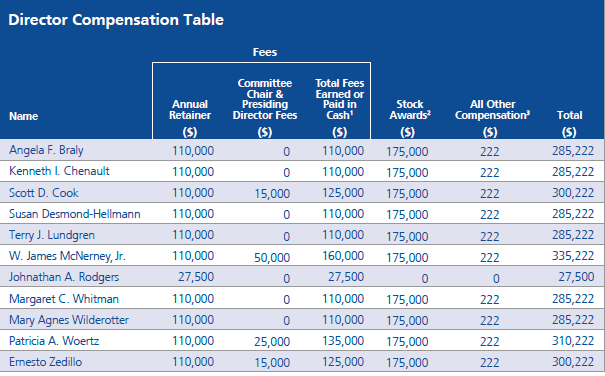Viewport: 605px width, 376px height.
Task: Click Committee Chair & Presiding Director Fees header
Action: 265,99
